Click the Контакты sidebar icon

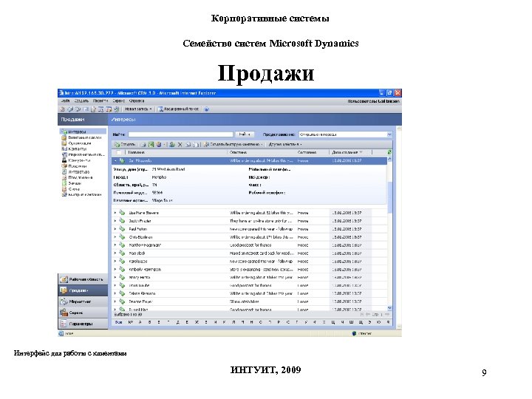click(x=64, y=149)
